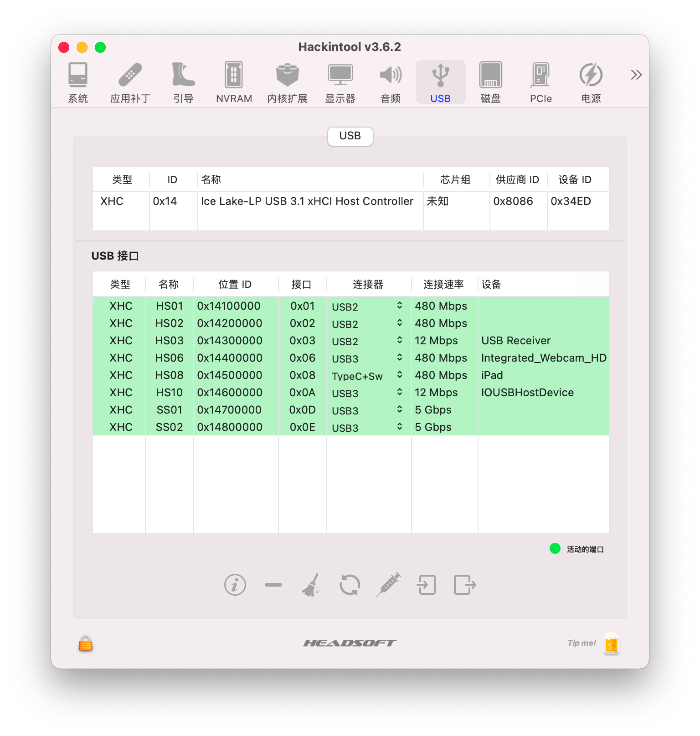Viewport: 700px width, 736px height.
Task: Open the 音频 (Audio) toolbar tab
Action: click(x=391, y=82)
